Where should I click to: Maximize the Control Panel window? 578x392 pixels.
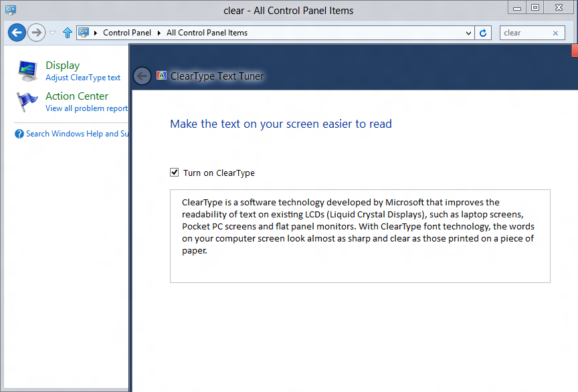(x=535, y=8)
